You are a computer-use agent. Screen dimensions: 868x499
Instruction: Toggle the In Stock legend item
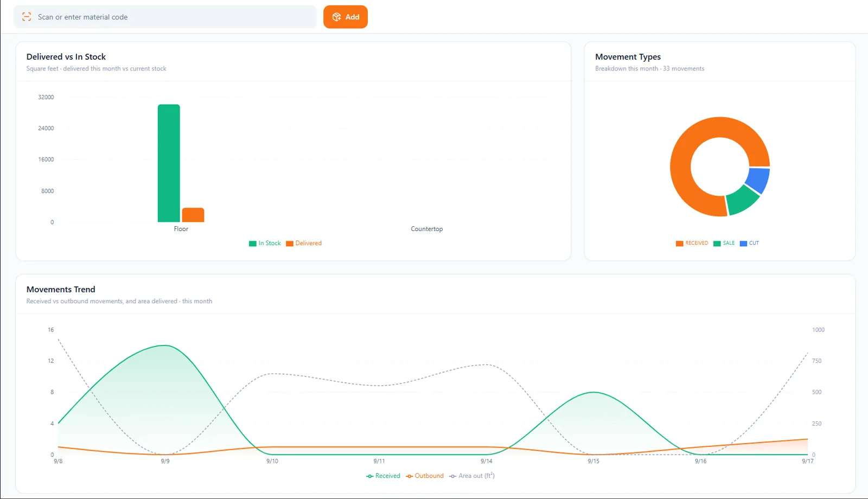[265, 243]
